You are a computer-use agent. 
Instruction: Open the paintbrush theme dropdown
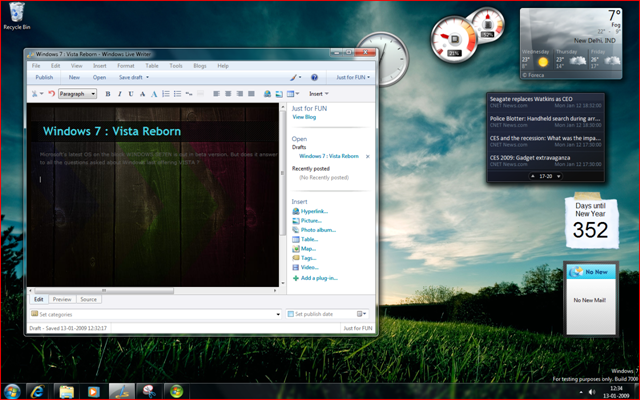[x=296, y=77]
